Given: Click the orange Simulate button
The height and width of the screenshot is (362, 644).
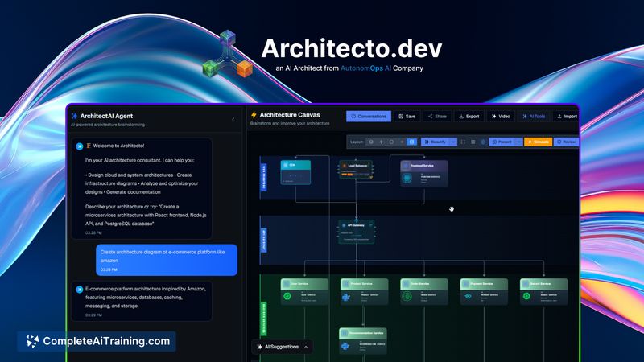Looking at the screenshot, I should [538, 142].
